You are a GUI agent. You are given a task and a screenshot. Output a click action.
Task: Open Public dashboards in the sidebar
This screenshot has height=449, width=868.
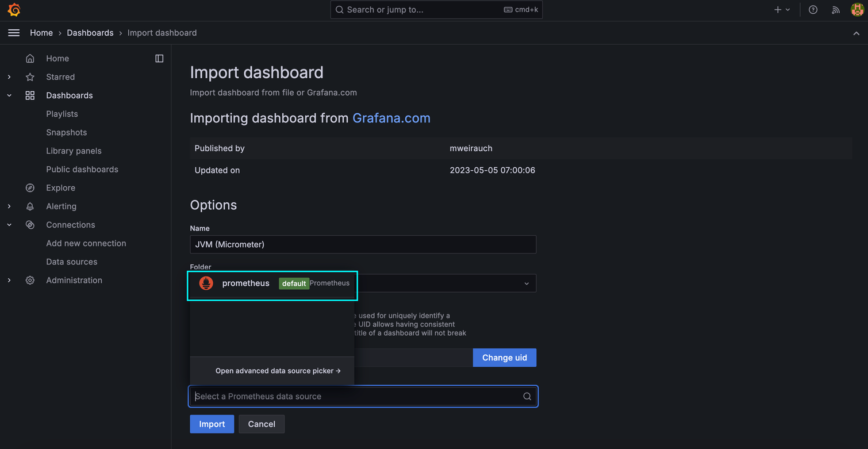click(x=82, y=169)
